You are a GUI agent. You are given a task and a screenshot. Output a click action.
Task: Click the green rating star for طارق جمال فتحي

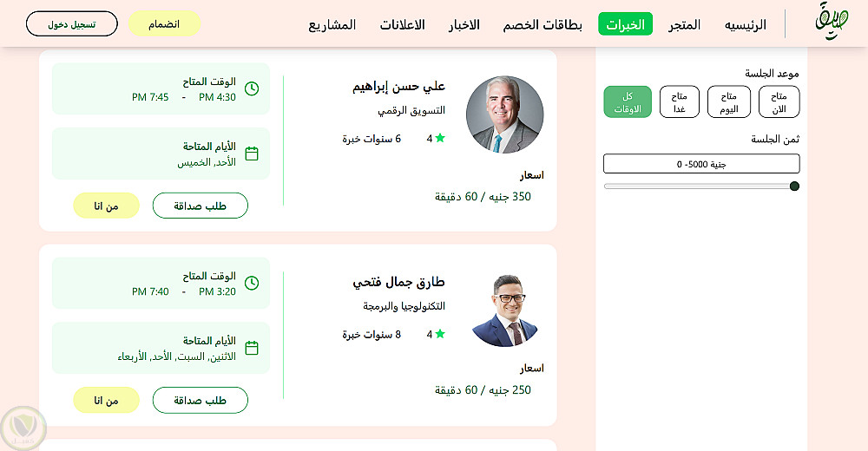click(x=440, y=334)
